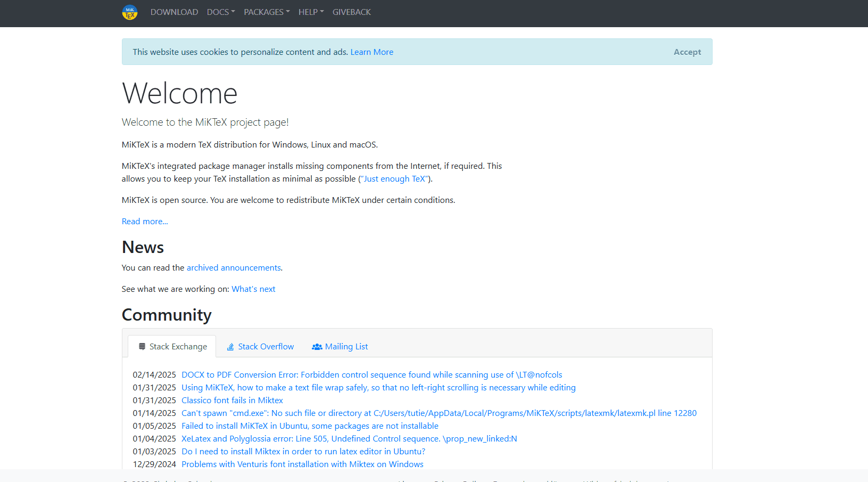Click the Community section heading
The width and height of the screenshot is (868, 482).
167,315
